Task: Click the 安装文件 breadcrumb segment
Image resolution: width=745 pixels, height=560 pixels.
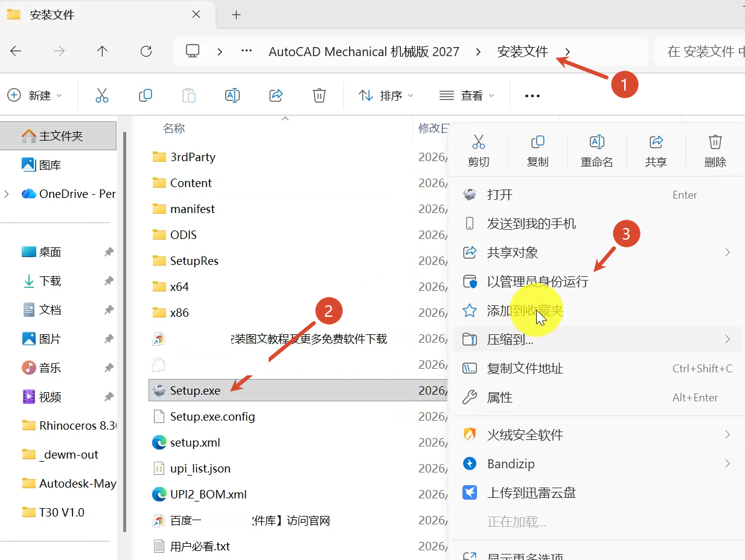Action: coord(522,52)
